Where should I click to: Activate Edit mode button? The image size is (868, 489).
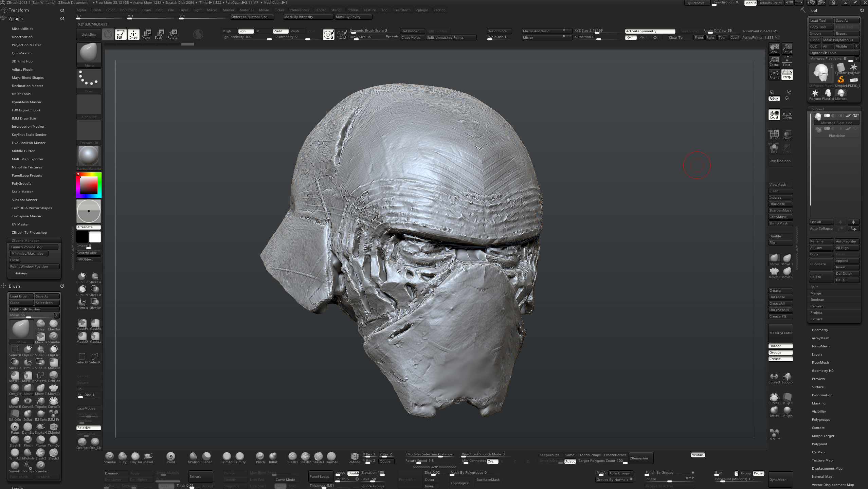pyautogui.click(x=120, y=34)
